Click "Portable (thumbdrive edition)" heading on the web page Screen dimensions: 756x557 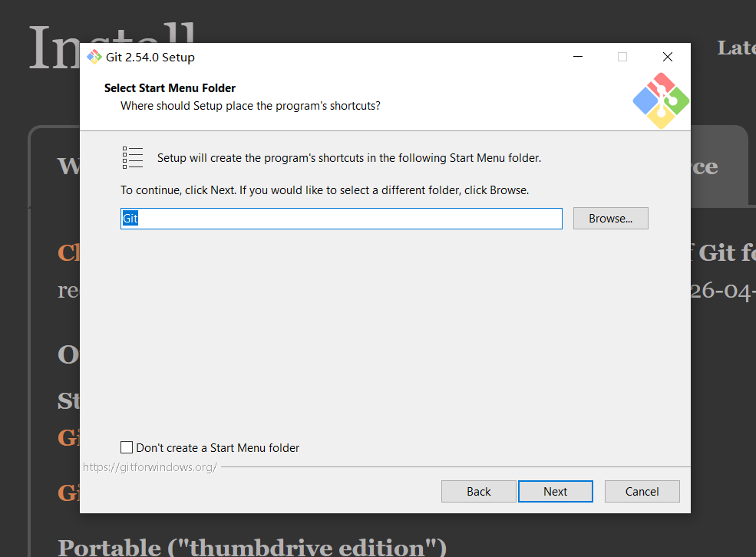pyautogui.click(x=253, y=547)
